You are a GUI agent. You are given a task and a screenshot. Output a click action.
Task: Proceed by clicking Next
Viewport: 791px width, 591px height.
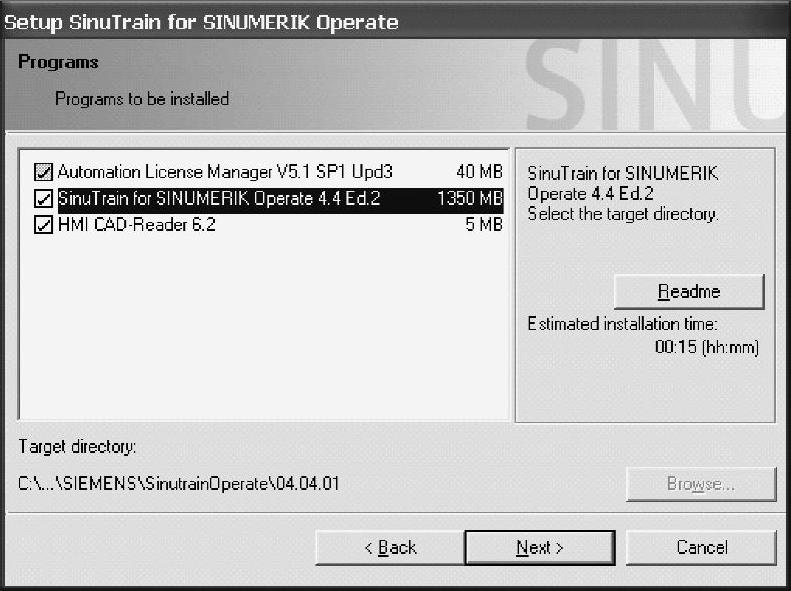tap(540, 547)
